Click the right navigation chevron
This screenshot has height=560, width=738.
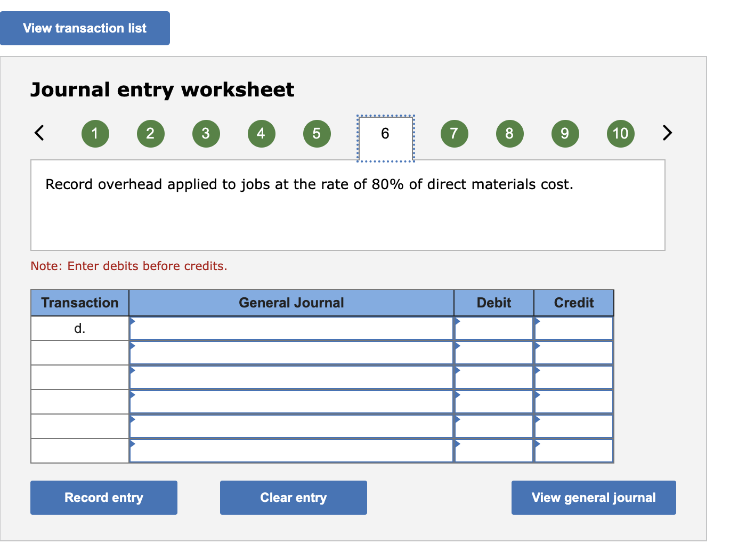click(667, 133)
